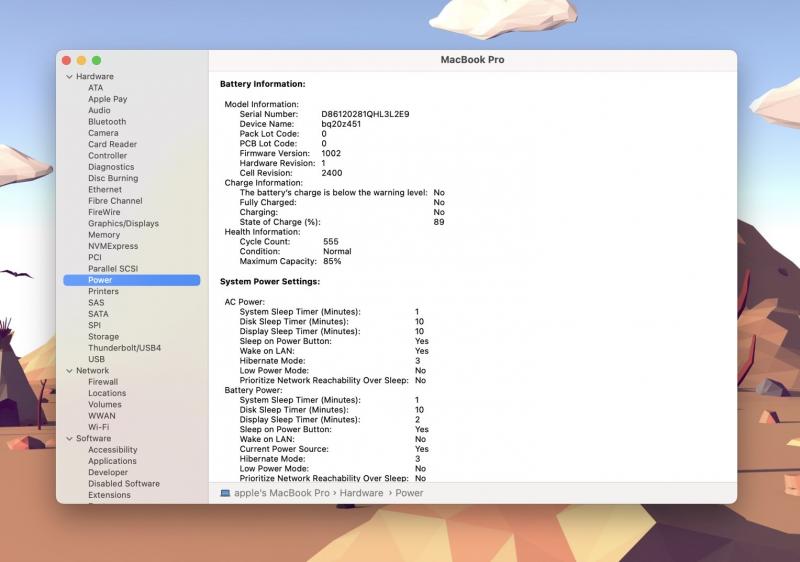Select Applications under Software

click(112, 461)
